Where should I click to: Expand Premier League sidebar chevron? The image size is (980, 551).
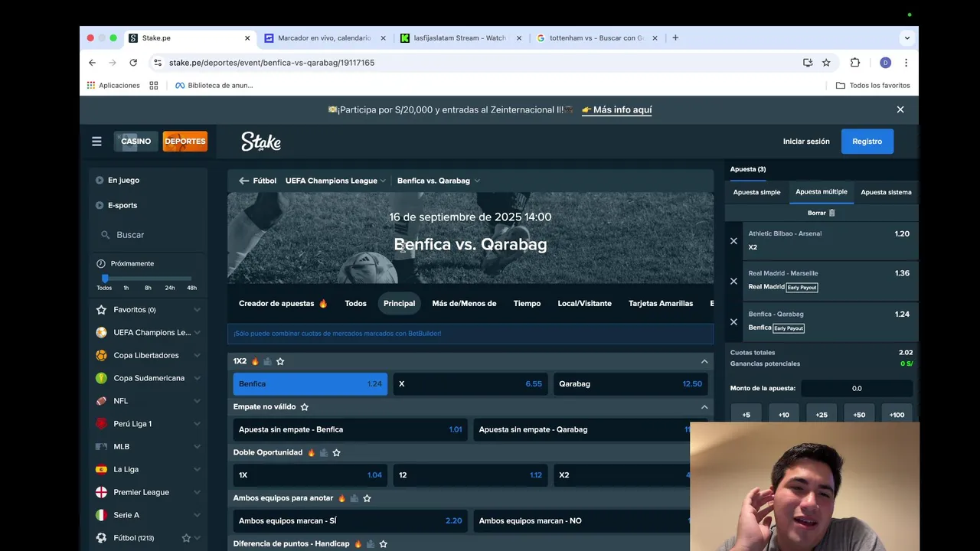[197, 493]
